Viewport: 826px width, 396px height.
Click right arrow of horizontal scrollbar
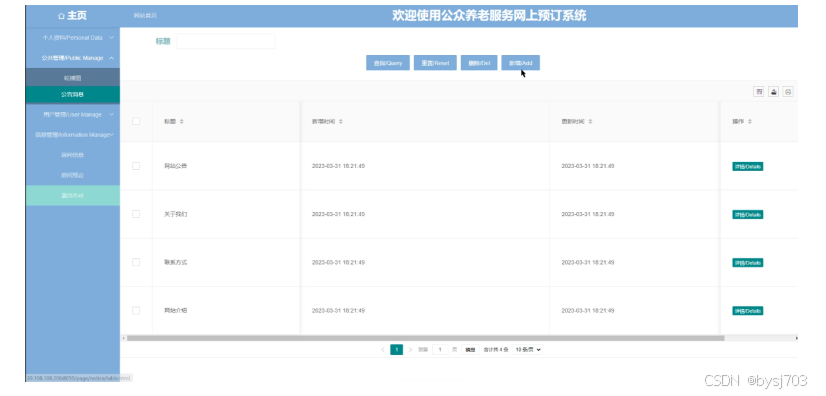(x=796, y=338)
